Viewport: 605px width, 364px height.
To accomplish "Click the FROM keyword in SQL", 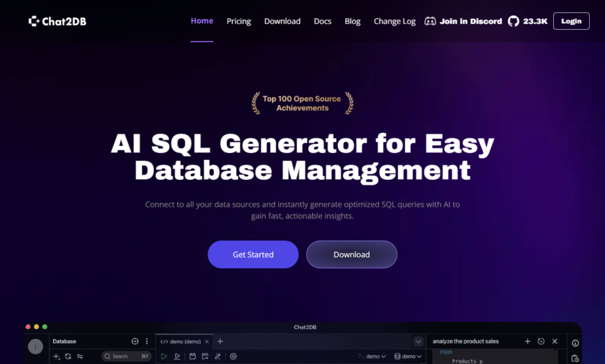I will [446, 352].
